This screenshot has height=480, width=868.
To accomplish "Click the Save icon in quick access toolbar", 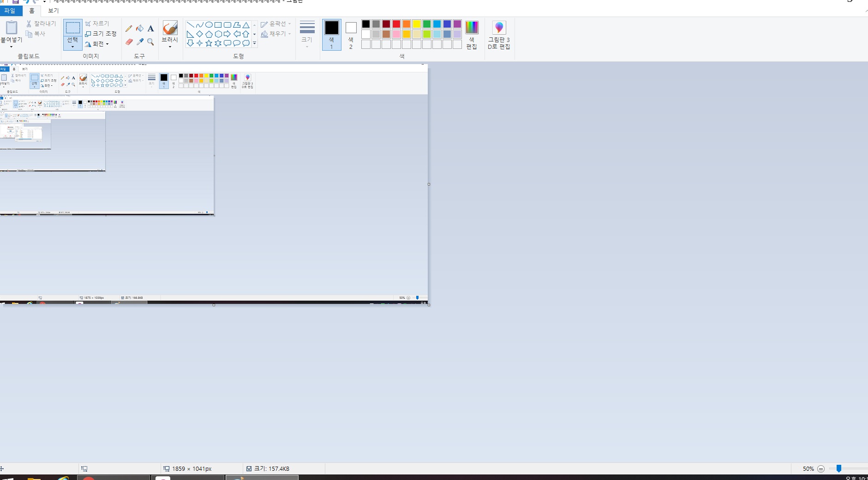I will 15,1.
